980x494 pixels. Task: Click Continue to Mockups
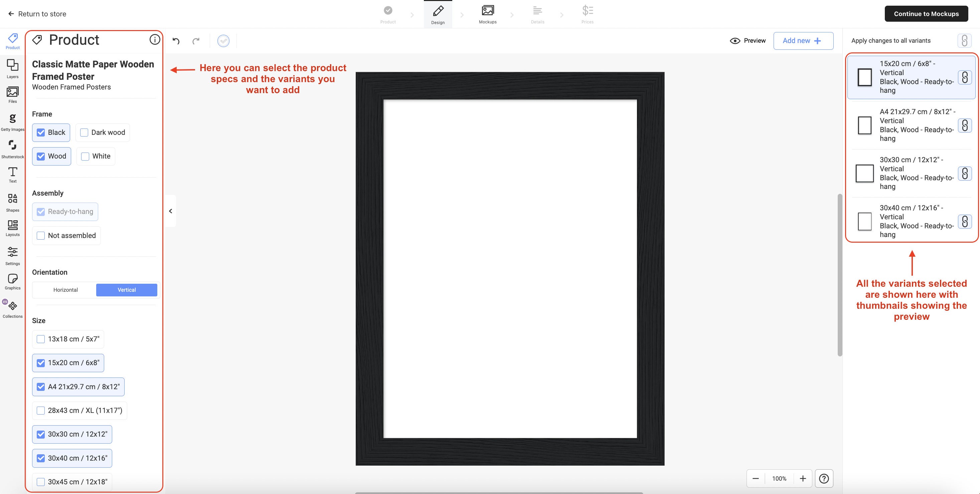tap(926, 14)
